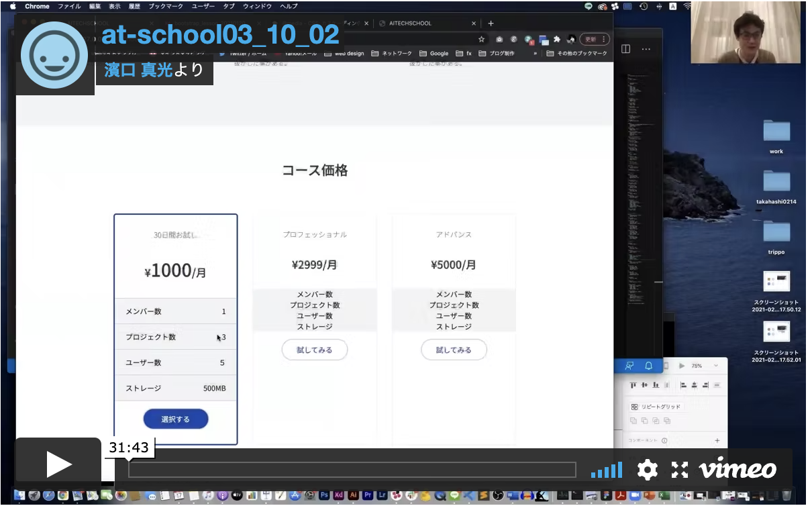Viewport: 812px width, 506px height.
Task: Click the webcam video thumbnail
Action: click(x=746, y=32)
